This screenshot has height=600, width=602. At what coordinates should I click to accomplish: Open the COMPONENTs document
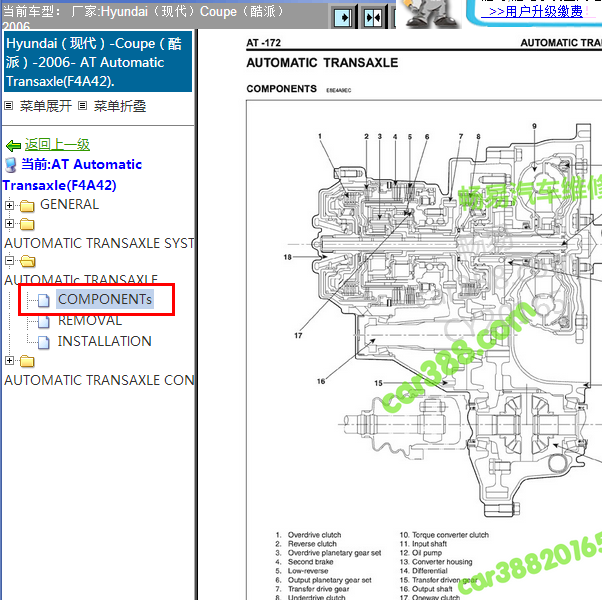coord(105,299)
